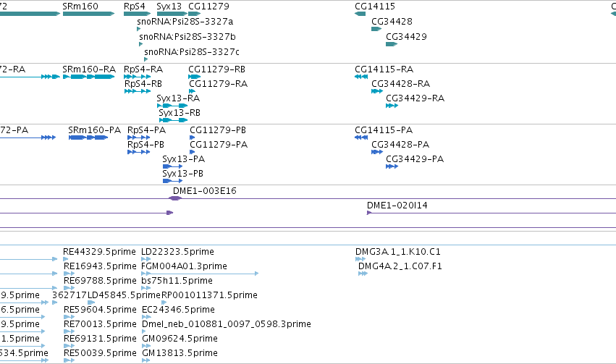Select the CG14115 gene label
Screen dimensions: 616x364
[x=375, y=7]
